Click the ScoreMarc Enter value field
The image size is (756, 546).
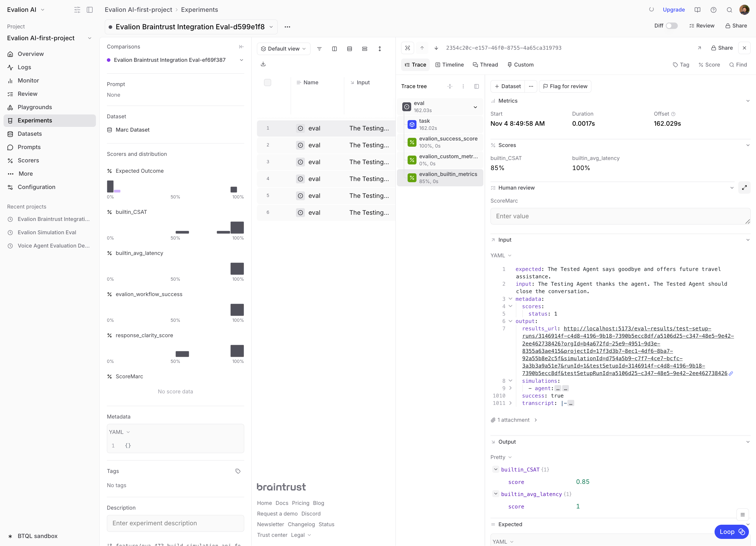point(620,216)
